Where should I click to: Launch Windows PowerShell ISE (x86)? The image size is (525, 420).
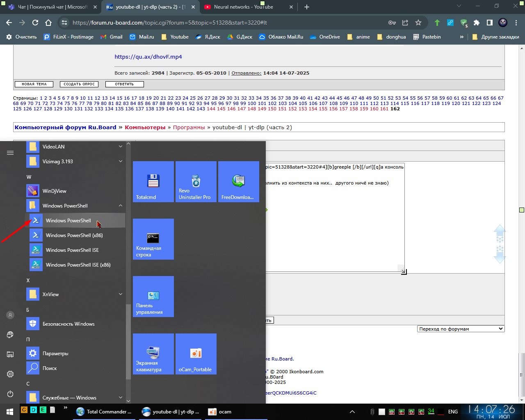[75, 265]
